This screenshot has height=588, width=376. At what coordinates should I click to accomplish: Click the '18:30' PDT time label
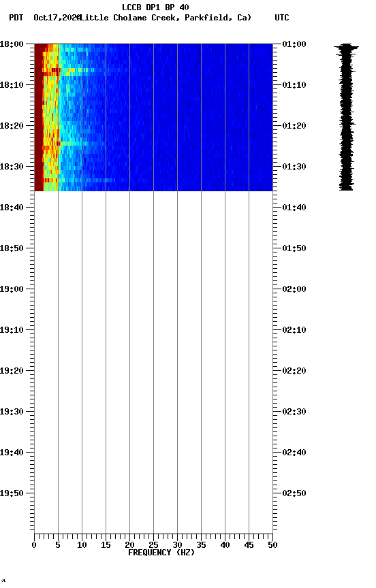point(12,167)
